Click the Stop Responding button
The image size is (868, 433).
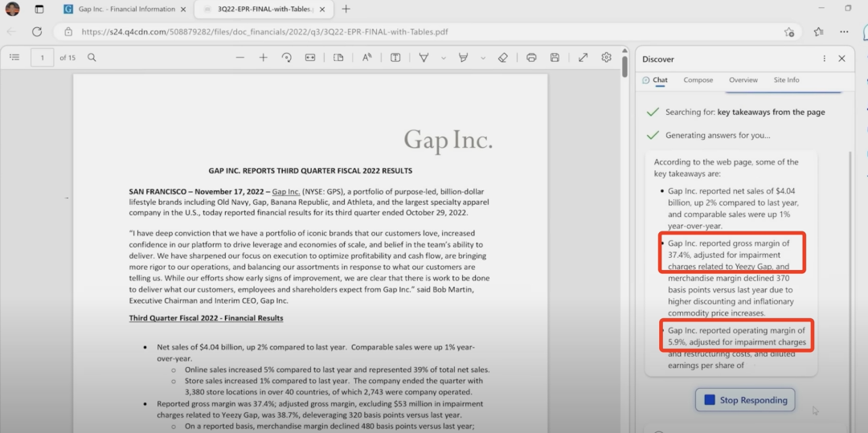coord(745,400)
